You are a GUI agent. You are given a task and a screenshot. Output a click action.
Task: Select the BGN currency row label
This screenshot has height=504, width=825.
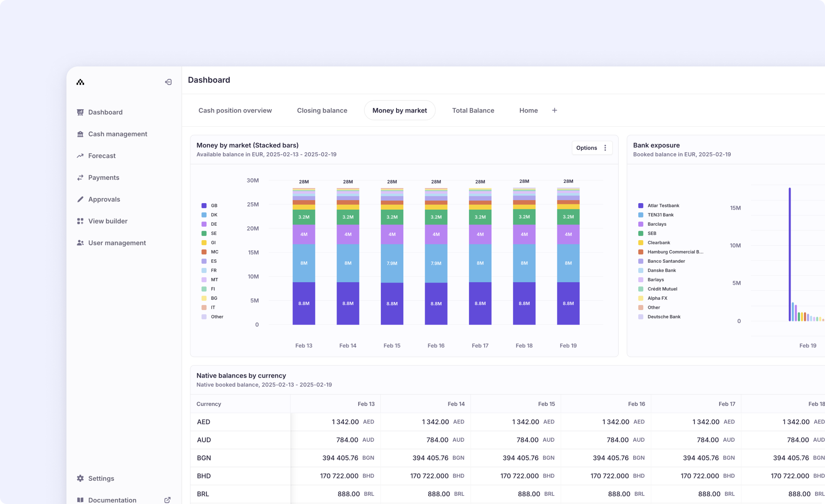[x=204, y=458]
